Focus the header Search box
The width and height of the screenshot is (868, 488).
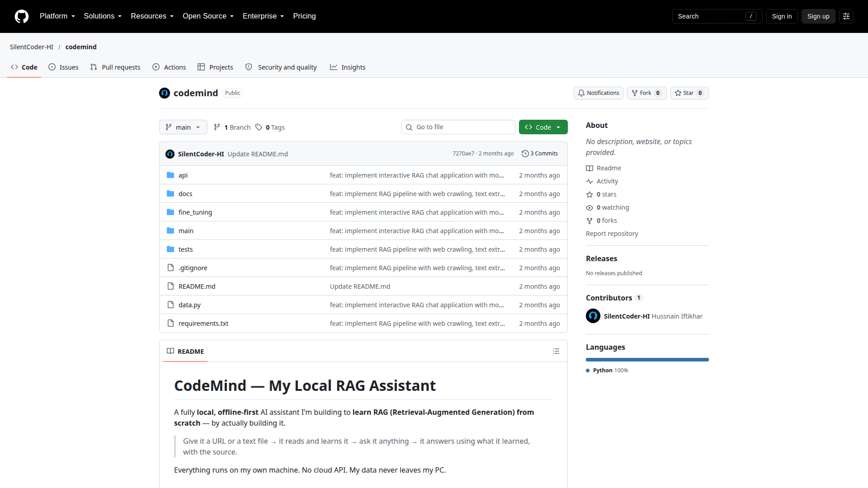pyautogui.click(x=717, y=16)
